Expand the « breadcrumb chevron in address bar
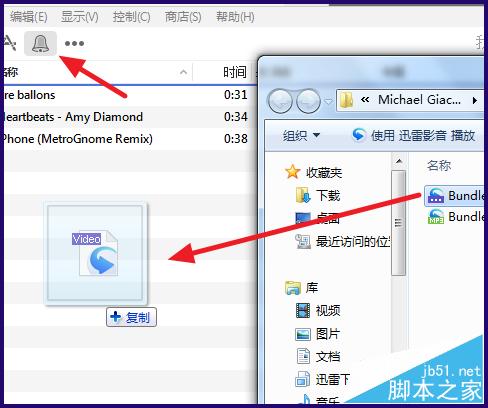This screenshot has height=408, width=488. tap(365, 100)
